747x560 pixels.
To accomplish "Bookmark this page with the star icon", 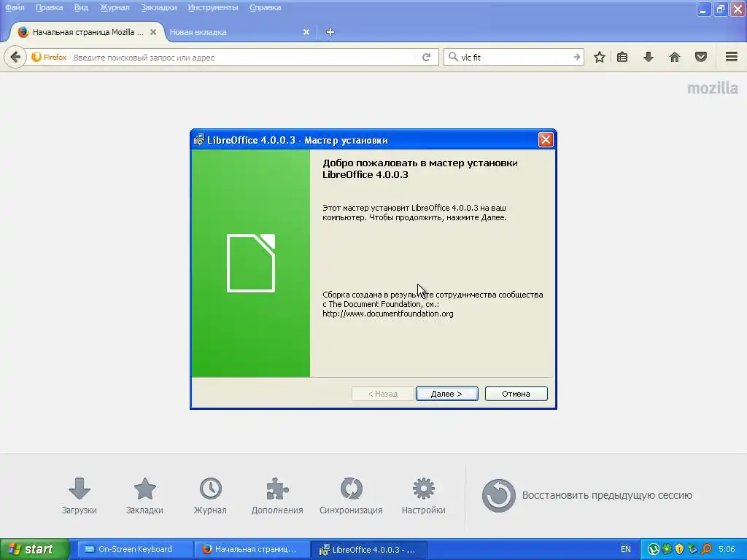I will tap(600, 57).
